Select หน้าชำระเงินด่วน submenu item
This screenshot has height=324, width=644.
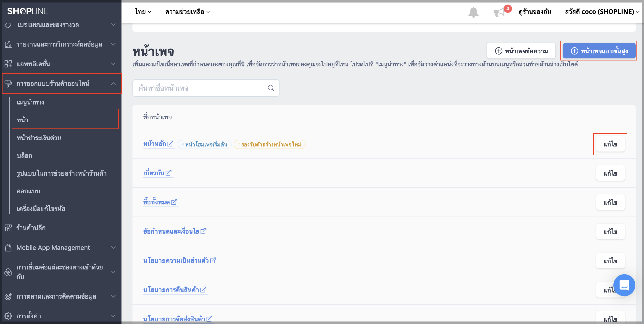[39, 138]
